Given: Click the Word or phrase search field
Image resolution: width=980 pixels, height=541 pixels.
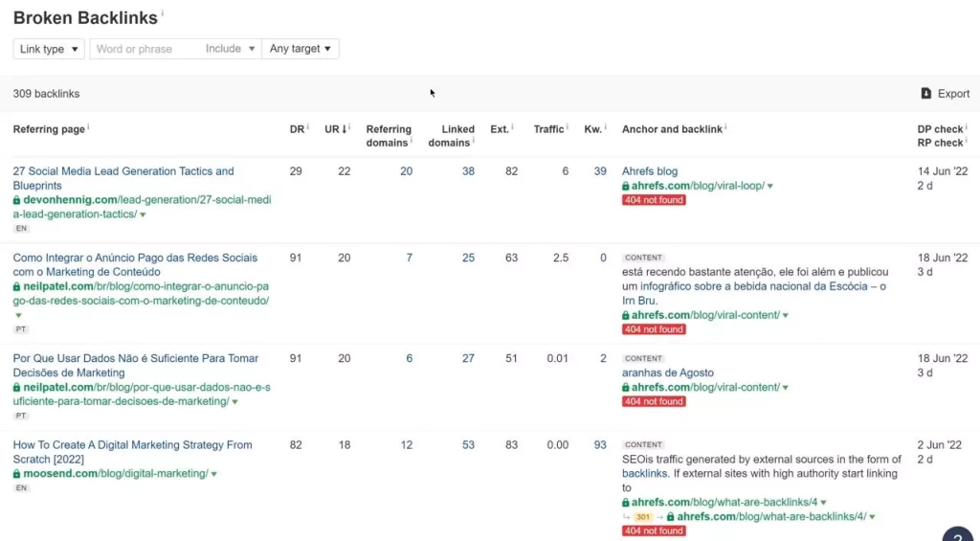Looking at the screenshot, I should (145, 49).
